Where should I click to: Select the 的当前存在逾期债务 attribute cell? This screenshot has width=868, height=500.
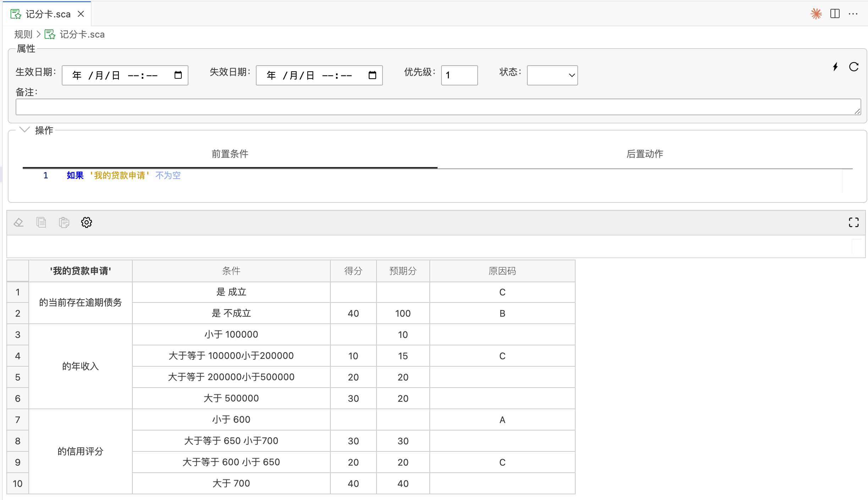coord(81,302)
